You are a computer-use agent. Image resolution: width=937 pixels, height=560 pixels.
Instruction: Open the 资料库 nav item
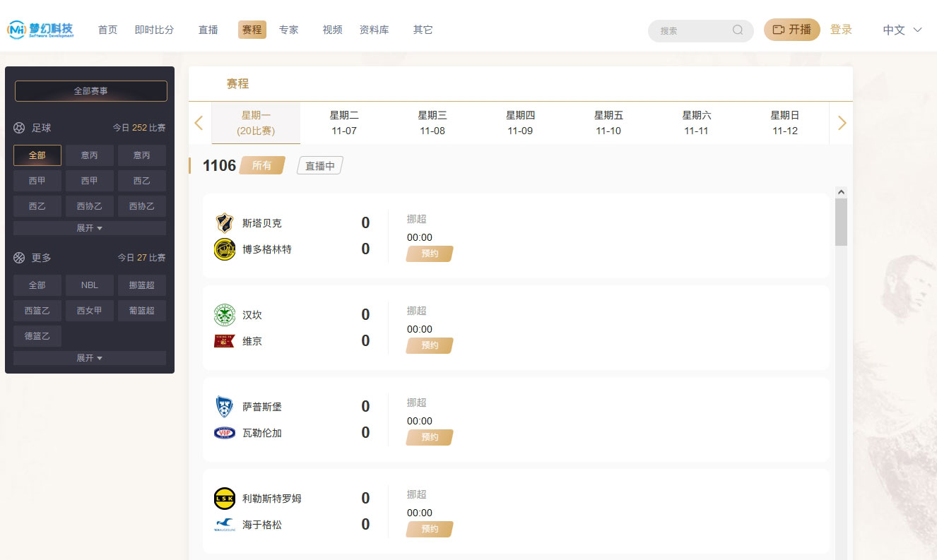(375, 30)
